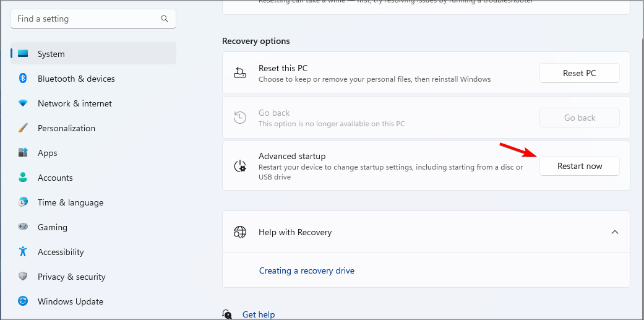The image size is (644, 320).
Task: Click the search magnifier icon
Action: click(x=165, y=19)
